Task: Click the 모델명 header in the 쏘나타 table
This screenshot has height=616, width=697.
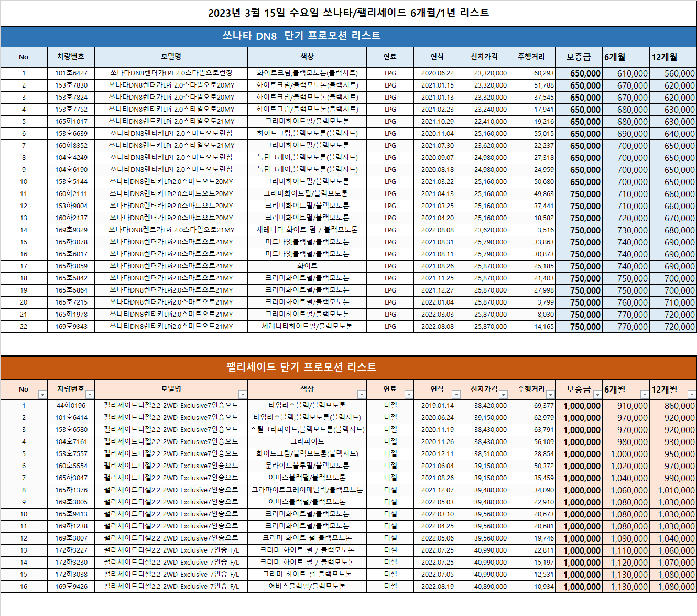Action: (171, 57)
